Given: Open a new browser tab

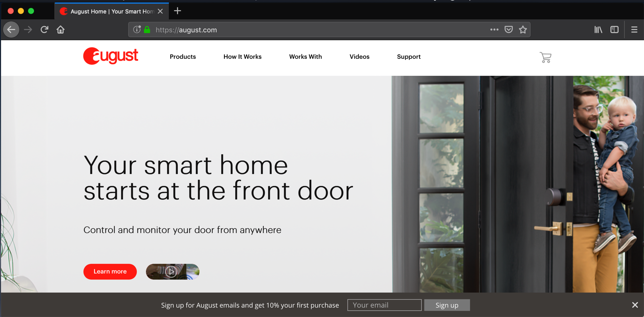Looking at the screenshot, I should pyautogui.click(x=177, y=11).
